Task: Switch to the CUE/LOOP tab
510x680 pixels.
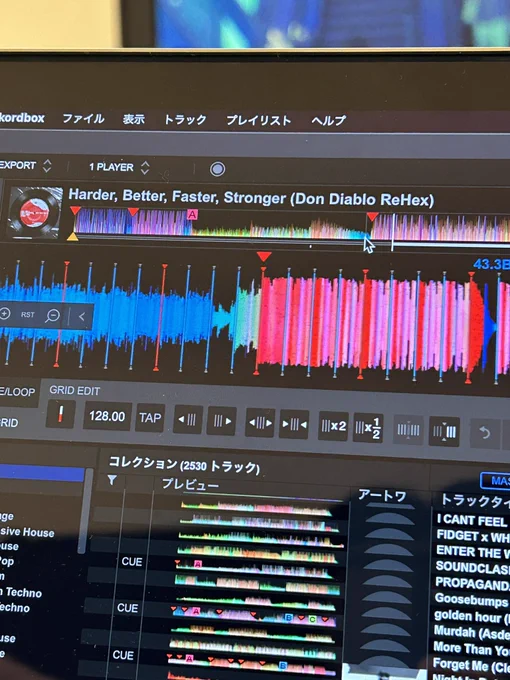Action: (18, 392)
